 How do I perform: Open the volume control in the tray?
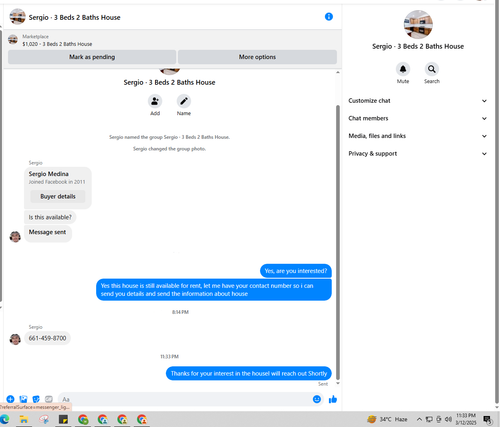(448, 419)
